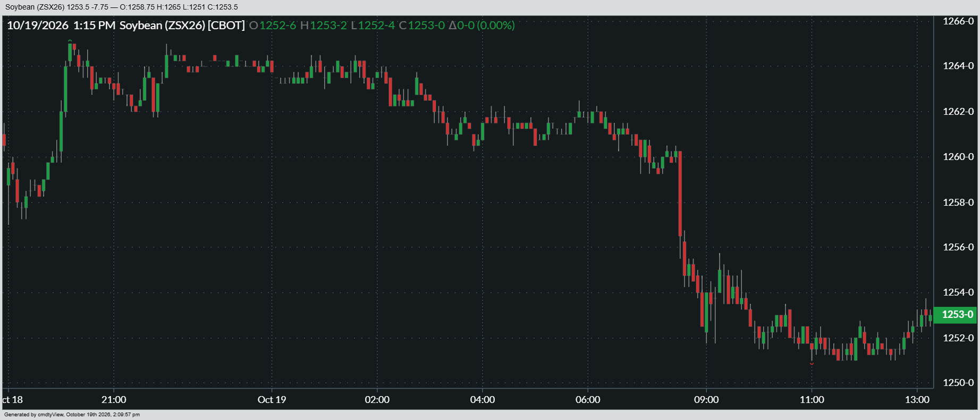Click the 1262-0 price axis label
Viewport: 980px width, 420px height.
958,112
